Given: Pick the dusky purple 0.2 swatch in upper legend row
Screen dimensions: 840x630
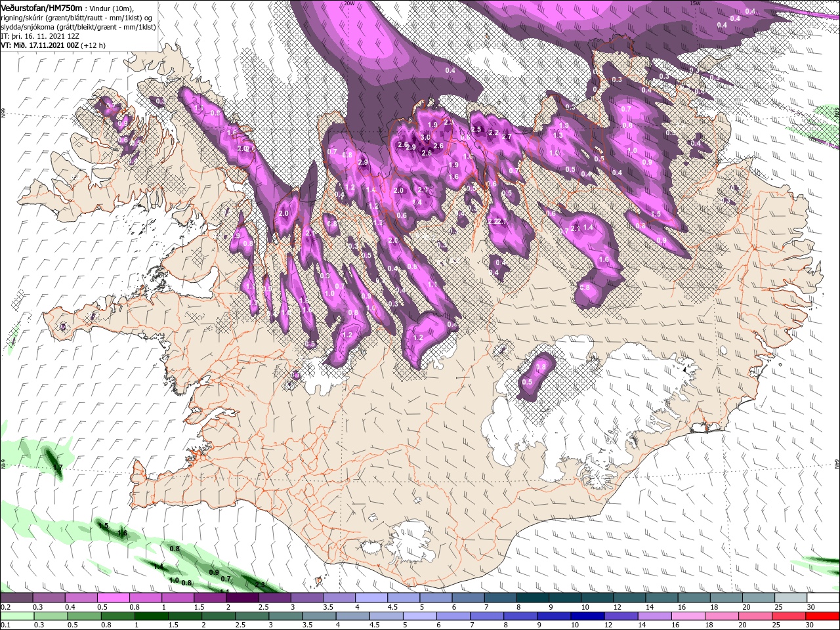Looking at the screenshot, I should pyautogui.click(x=16, y=597).
